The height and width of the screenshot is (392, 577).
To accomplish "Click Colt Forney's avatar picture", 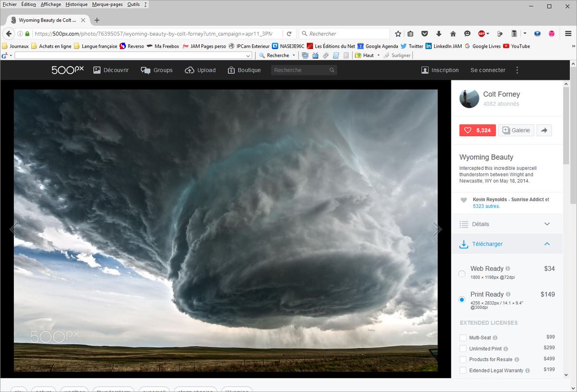I will pyautogui.click(x=469, y=99).
